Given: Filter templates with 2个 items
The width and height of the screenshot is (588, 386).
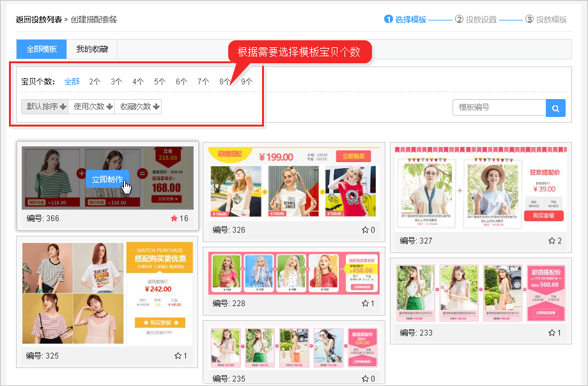Looking at the screenshot, I should point(95,81).
